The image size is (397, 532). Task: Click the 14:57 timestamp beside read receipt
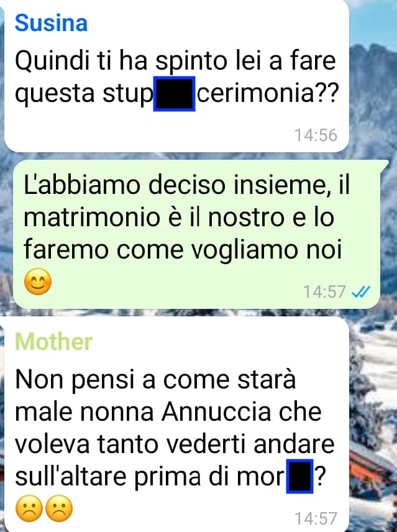click(x=324, y=291)
